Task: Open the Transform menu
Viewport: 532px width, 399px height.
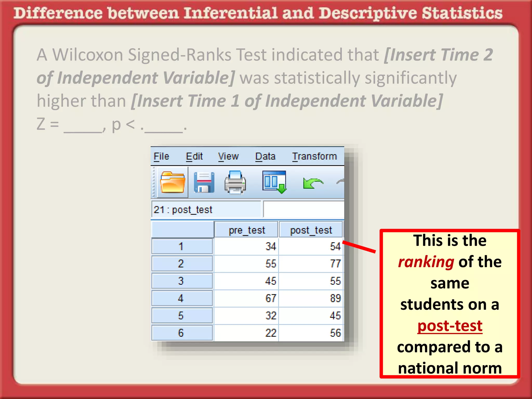Action: coord(314,156)
